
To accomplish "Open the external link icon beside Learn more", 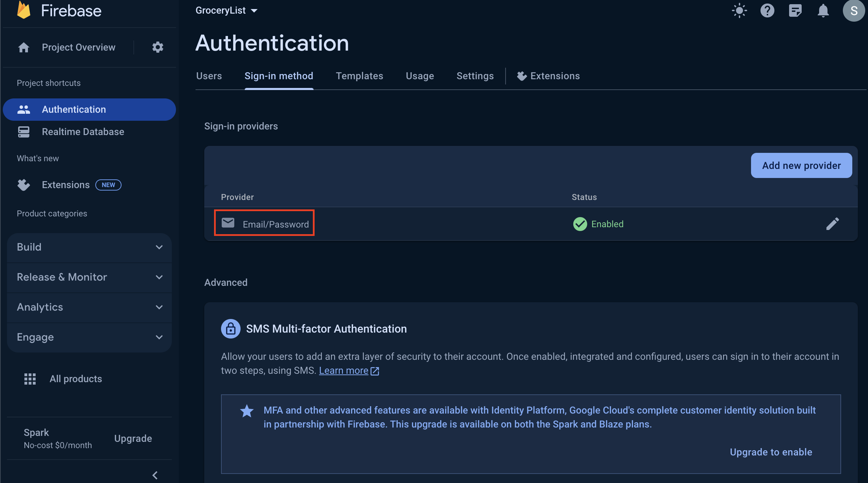I will click(x=375, y=371).
